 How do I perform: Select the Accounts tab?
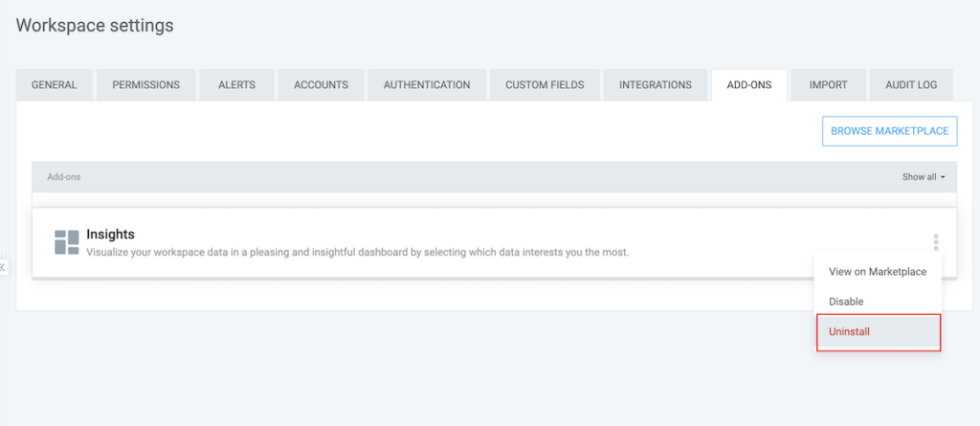pos(321,85)
